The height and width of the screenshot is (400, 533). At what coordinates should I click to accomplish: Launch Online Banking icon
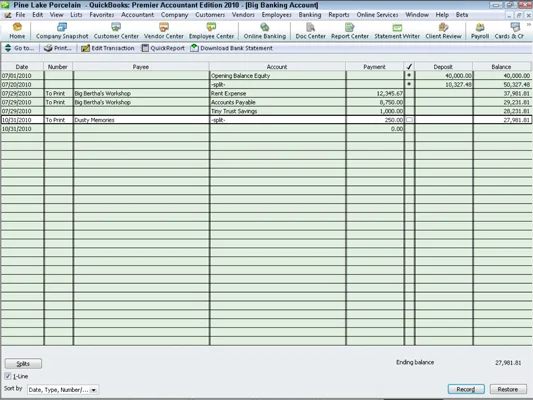[264, 31]
